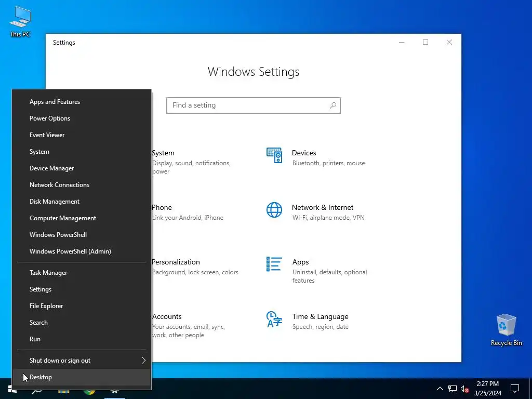Launch Windows PowerShell (Admin)
The width and height of the screenshot is (532, 399).
pos(82,251)
